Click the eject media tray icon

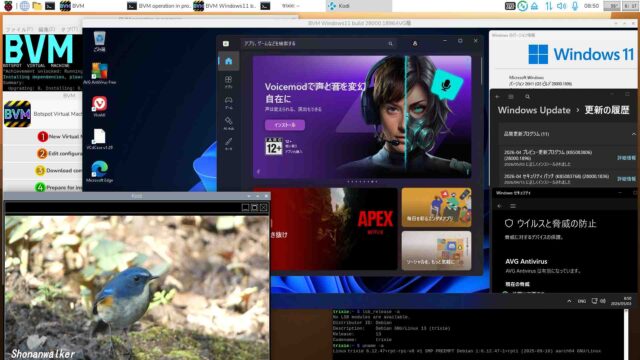pos(534,6)
